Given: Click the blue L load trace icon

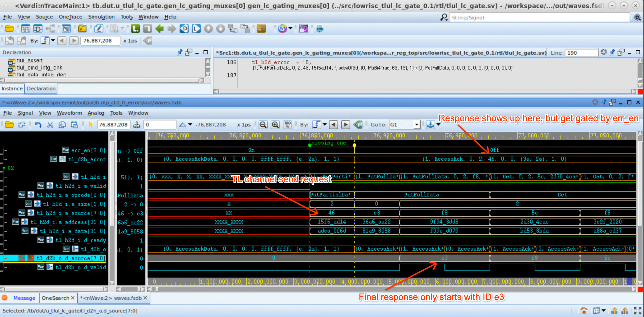Looking at the screenshot, I should (196, 29).
